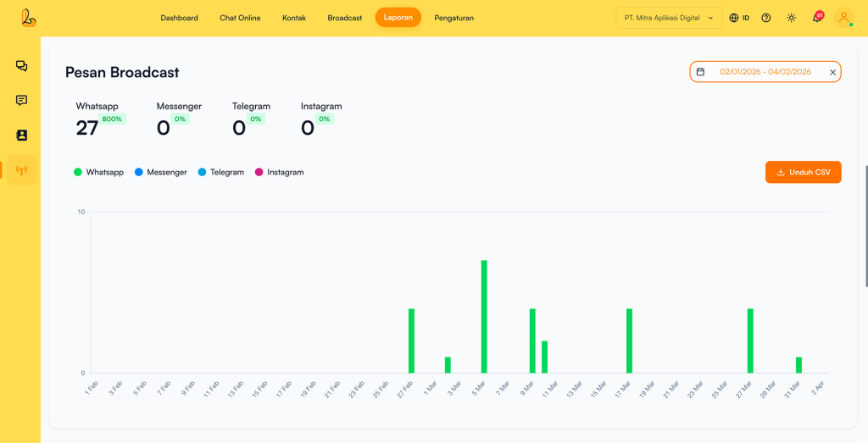Image resolution: width=868 pixels, height=443 pixels.
Task: Open the help question mark icon
Action: click(766, 18)
